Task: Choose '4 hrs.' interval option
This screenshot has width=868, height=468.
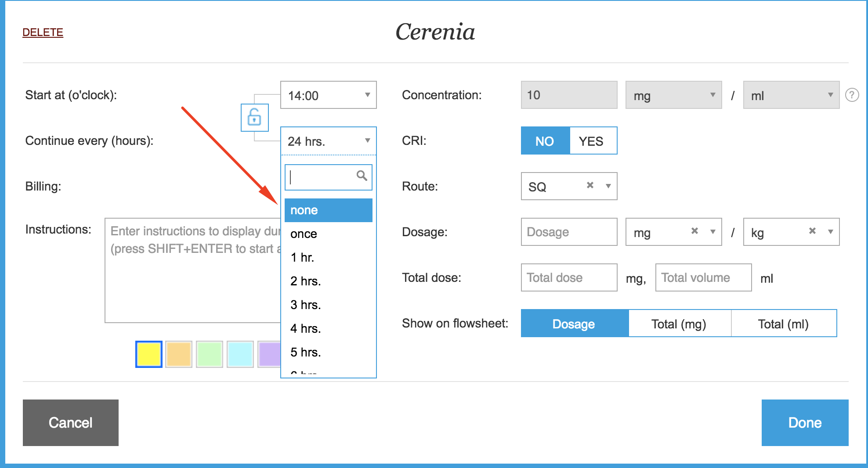Action: coord(328,329)
